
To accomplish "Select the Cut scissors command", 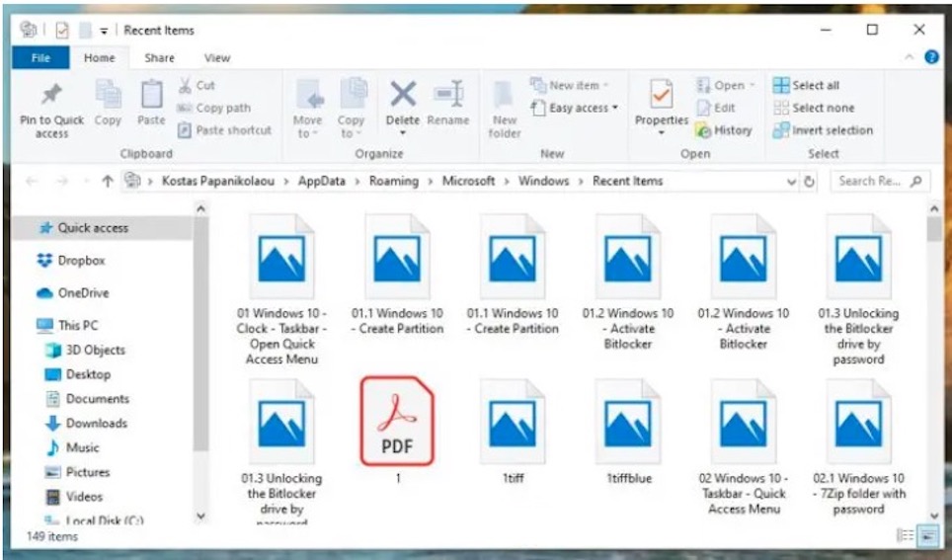I will coord(197,86).
